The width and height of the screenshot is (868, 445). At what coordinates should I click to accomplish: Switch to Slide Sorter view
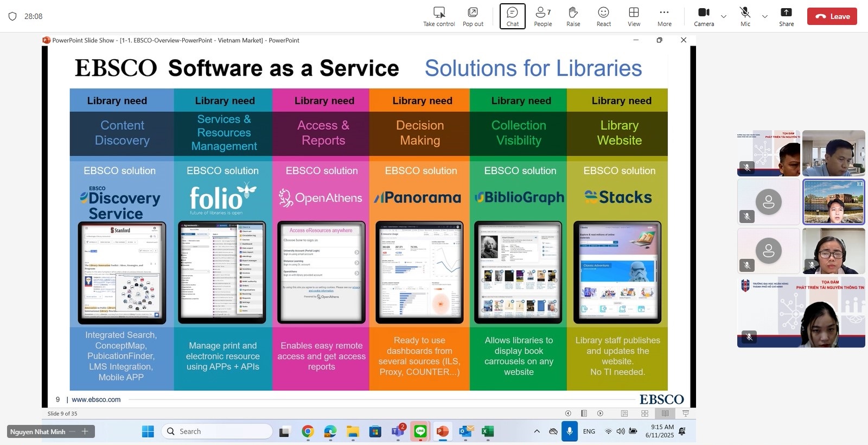click(645, 413)
